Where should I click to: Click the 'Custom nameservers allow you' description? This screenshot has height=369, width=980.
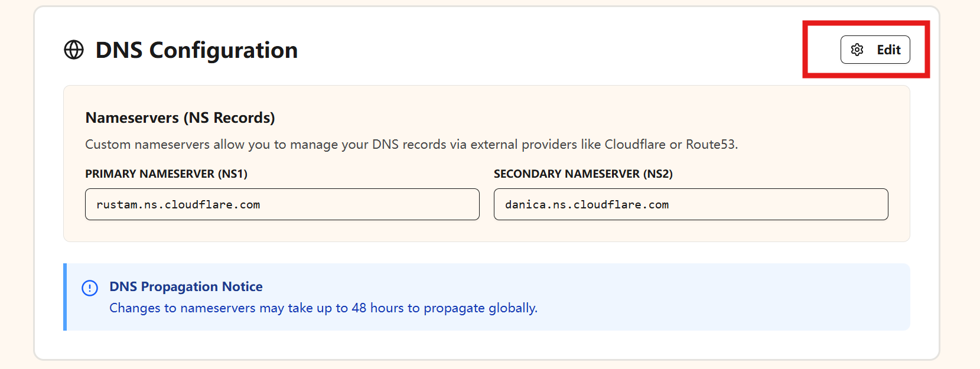pos(412,145)
